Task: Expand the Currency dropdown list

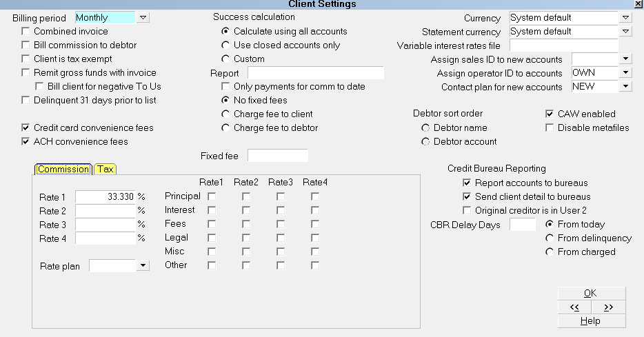Action: click(625, 18)
